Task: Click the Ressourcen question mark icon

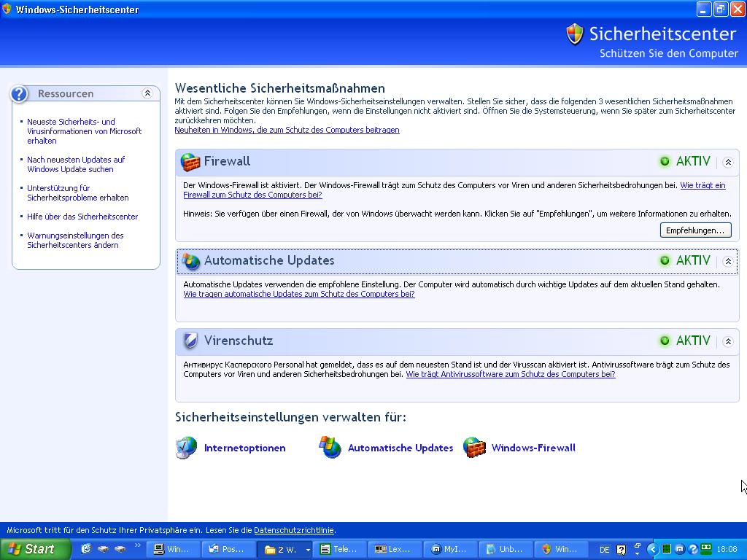Action: click(19, 94)
